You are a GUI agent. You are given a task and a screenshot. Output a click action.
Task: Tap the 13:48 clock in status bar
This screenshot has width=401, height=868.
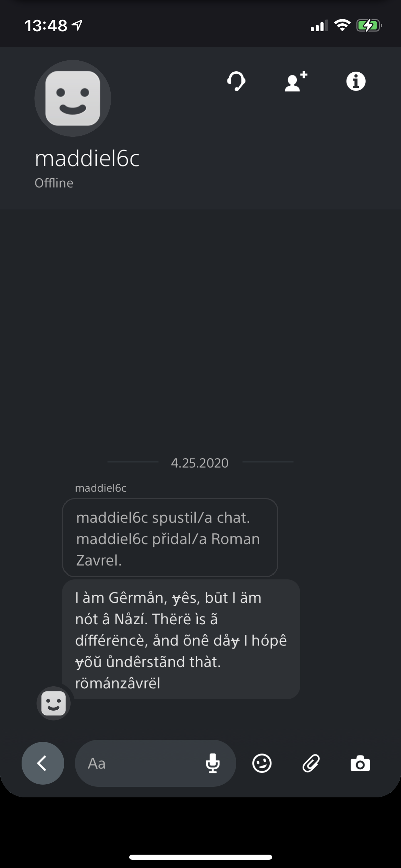click(46, 26)
